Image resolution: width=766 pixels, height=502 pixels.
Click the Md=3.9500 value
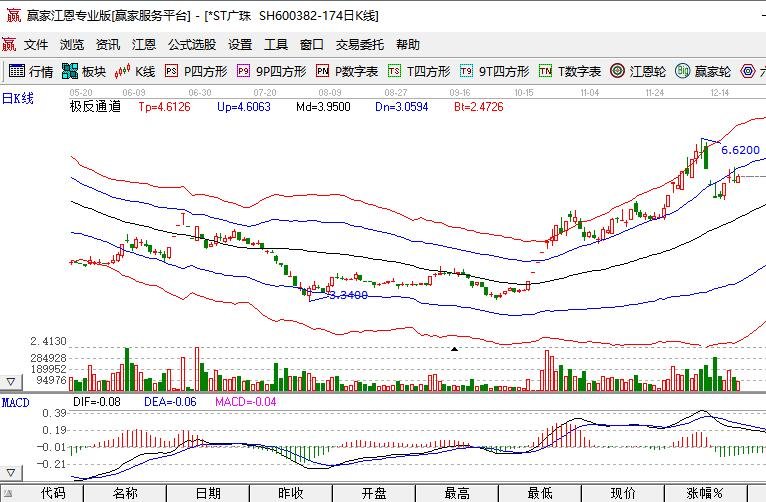pyautogui.click(x=323, y=107)
